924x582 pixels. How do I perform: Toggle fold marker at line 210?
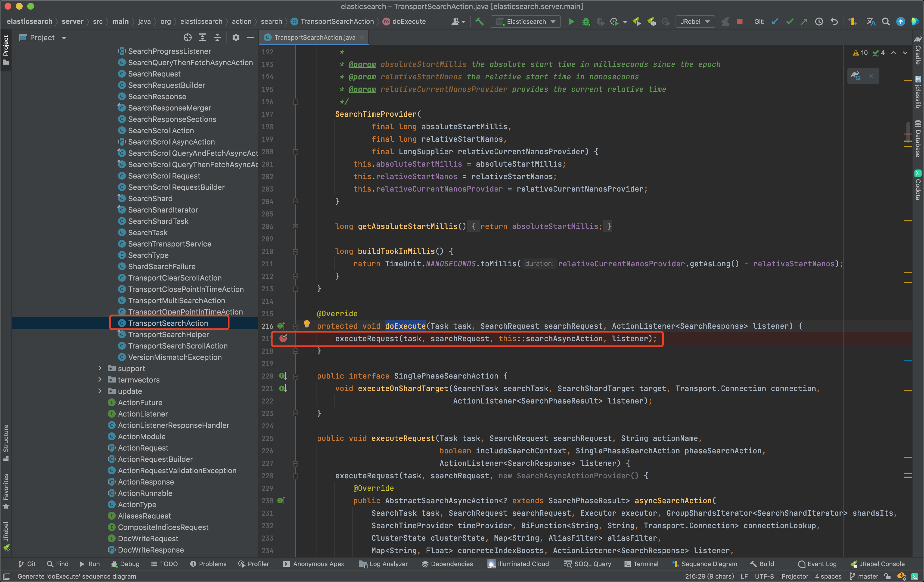coord(296,252)
